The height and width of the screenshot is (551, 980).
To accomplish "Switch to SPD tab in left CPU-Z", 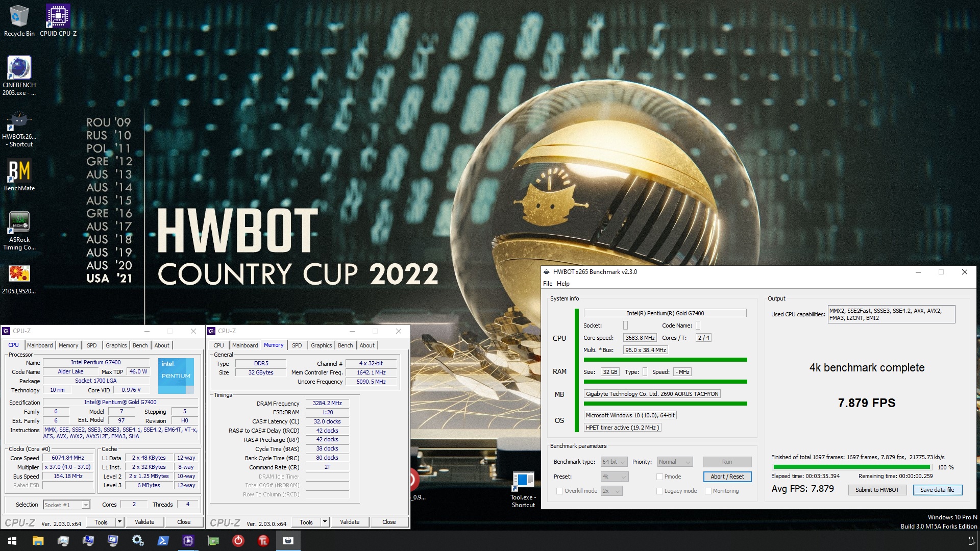I will click(91, 345).
